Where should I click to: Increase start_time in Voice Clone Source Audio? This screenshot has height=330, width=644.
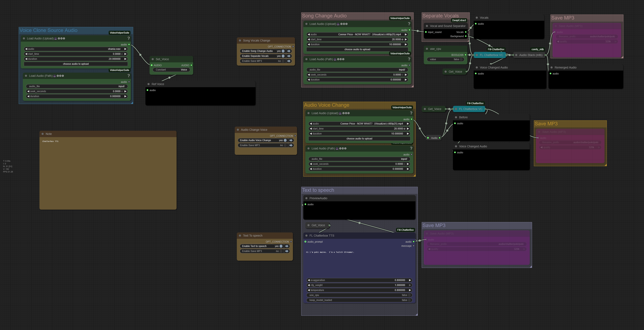[x=125, y=54]
